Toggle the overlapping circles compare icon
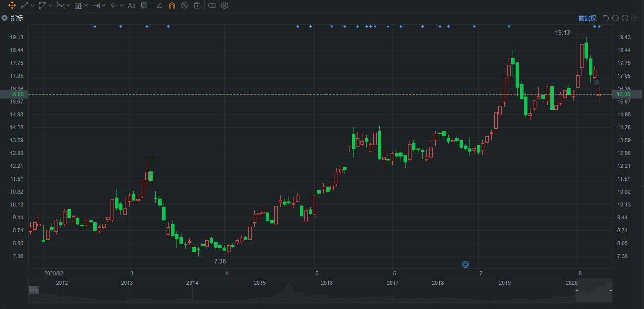This screenshot has width=644, height=309. pos(212,5)
